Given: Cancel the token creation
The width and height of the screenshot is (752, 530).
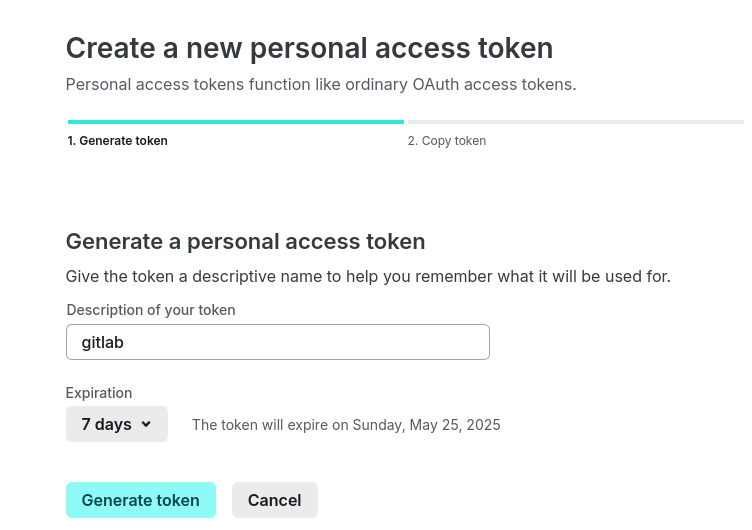Looking at the screenshot, I should click(x=274, y=500).
